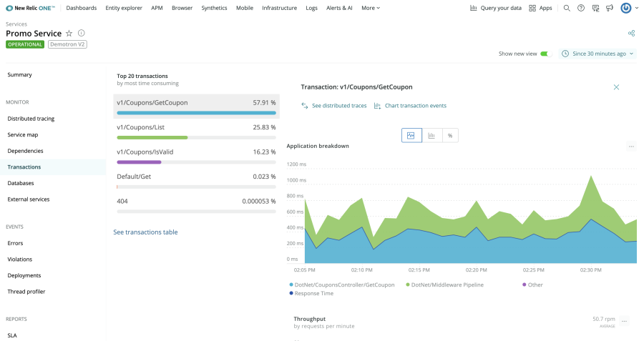The image size is (644, 341).
Task: Select the histogram chart view icon
Action: (x=431, y=135)
